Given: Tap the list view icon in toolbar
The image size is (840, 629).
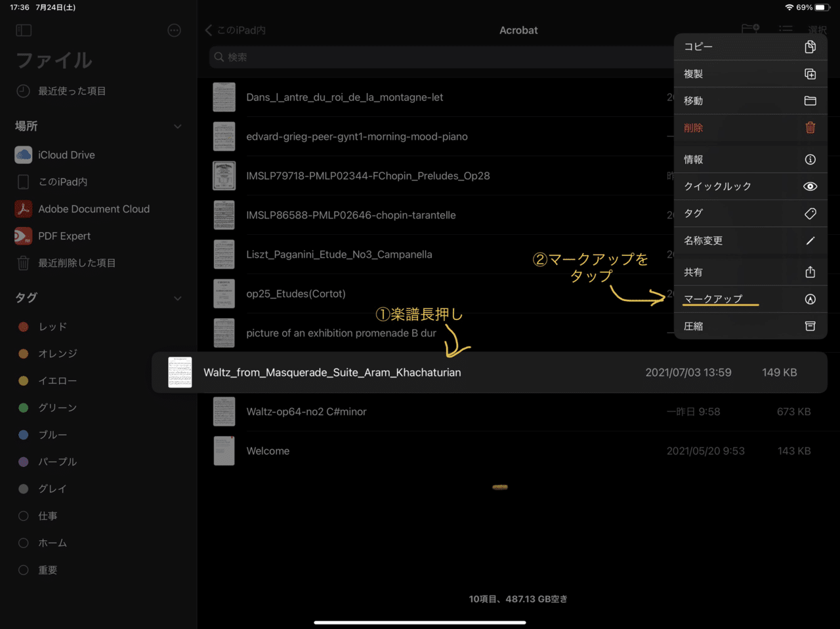Looking at the screenshot, I should [785, 30].
